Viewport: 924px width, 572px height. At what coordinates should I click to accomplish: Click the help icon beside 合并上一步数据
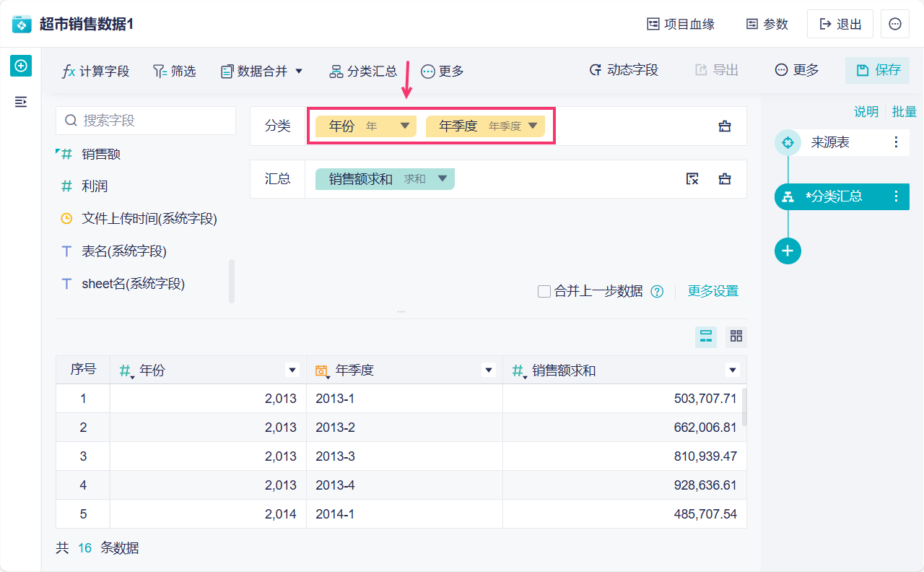(x=657, y=292)
